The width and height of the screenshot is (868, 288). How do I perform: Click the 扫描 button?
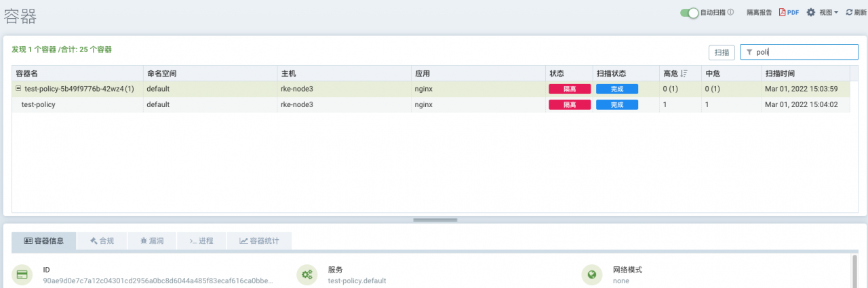point(722,52)
